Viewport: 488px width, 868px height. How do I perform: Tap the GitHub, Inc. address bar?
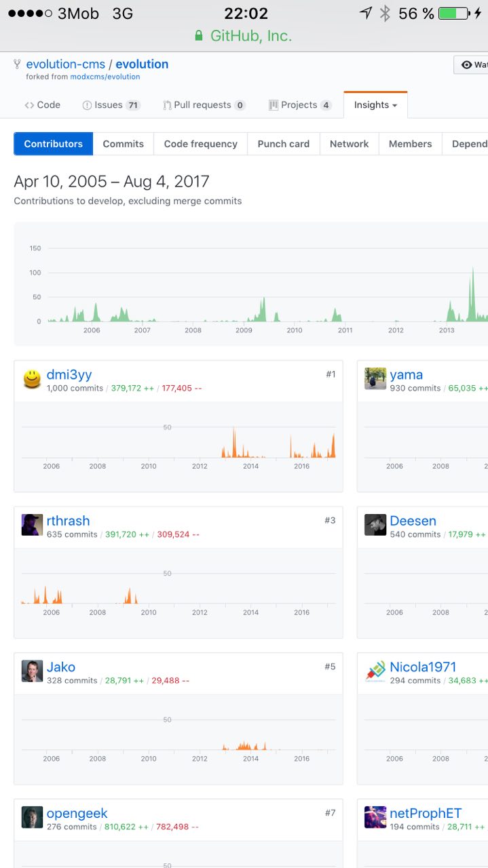[244, 36]
